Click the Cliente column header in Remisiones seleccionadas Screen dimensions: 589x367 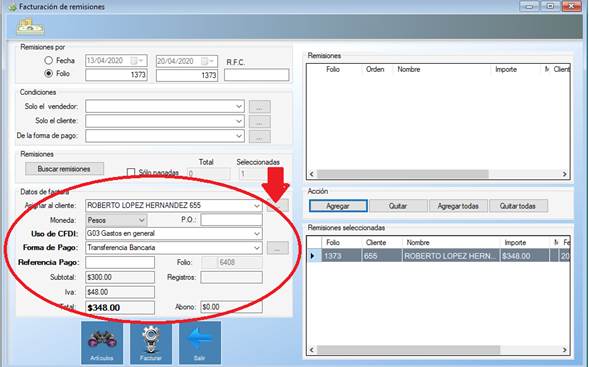tap(376, 243)
